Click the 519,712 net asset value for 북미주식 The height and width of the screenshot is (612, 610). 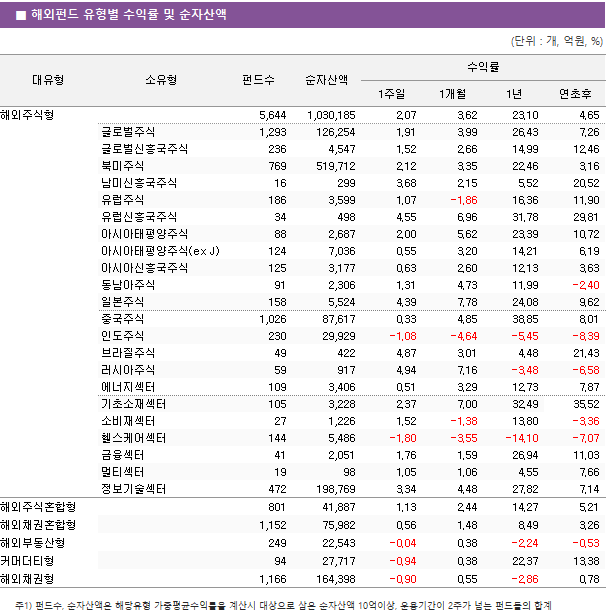[336, 166]
